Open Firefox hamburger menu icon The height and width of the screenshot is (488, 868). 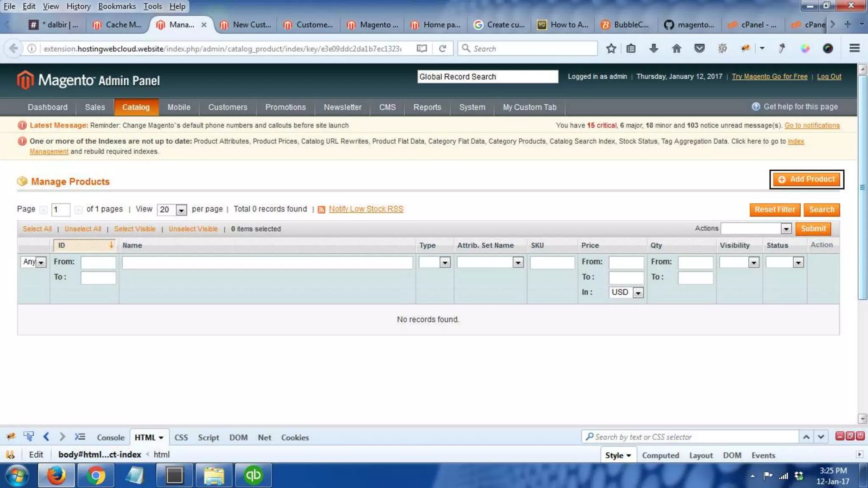tap(854, 48)
